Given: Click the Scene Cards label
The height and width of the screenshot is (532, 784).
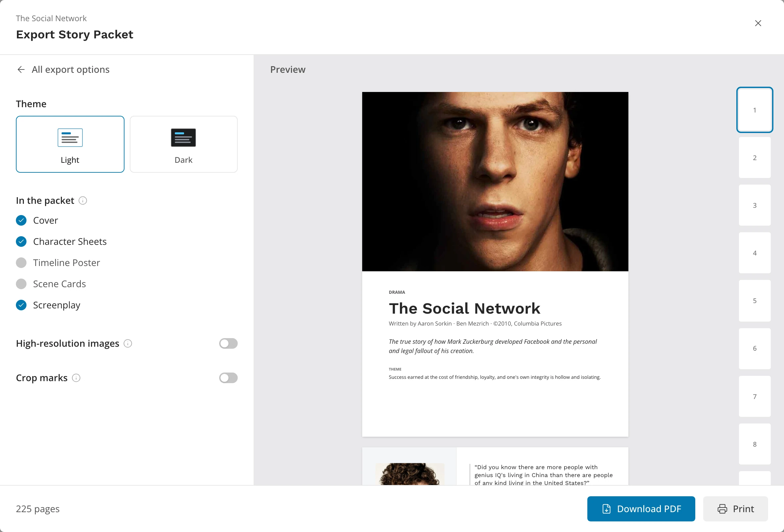Looking at the screenshot, I should [59, 284].
